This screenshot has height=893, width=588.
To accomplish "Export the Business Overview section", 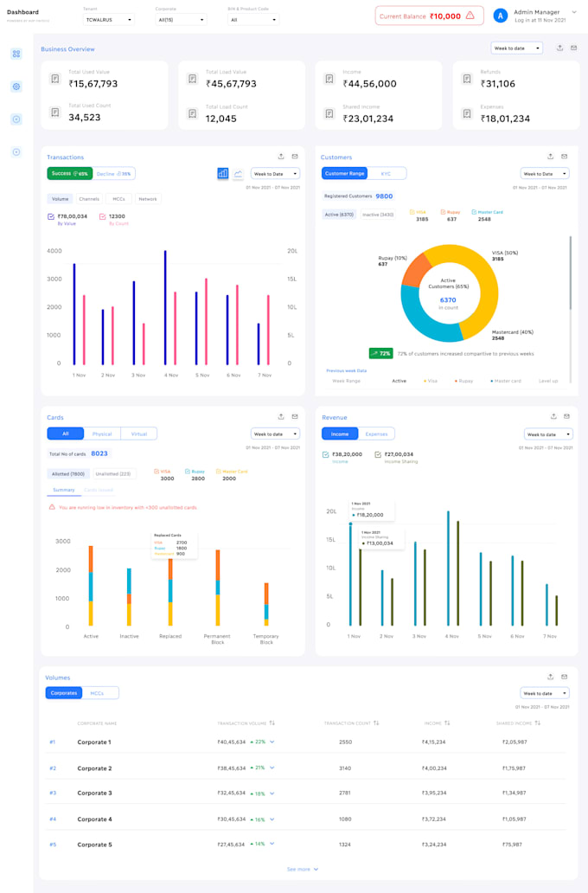I will click(x=560, y=48).
